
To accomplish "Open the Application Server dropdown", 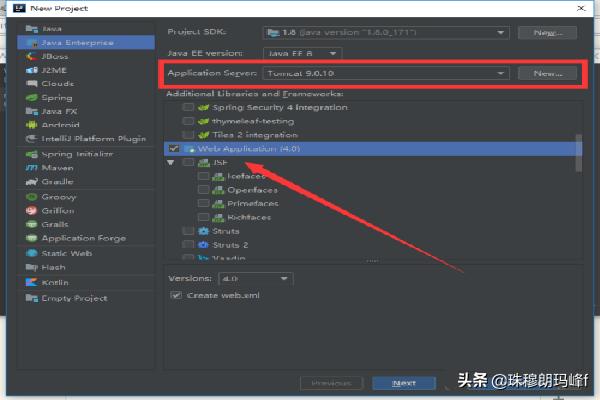I will coord(386,73).
